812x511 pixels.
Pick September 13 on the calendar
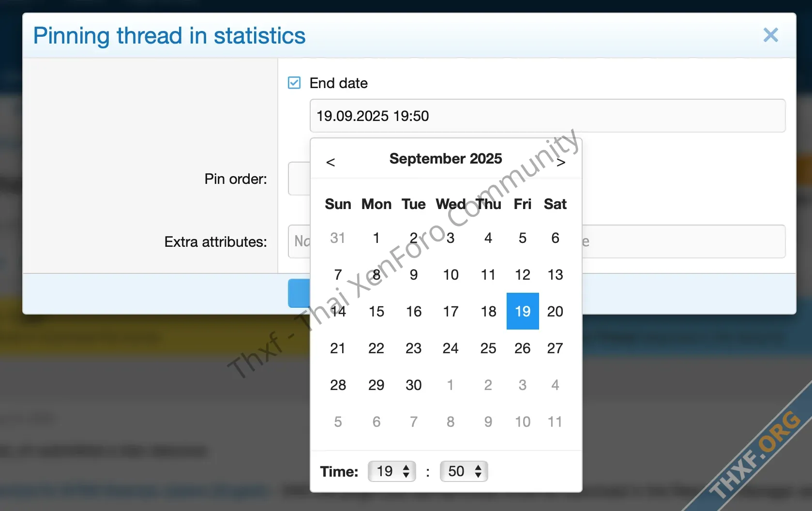tap(555, 274)
